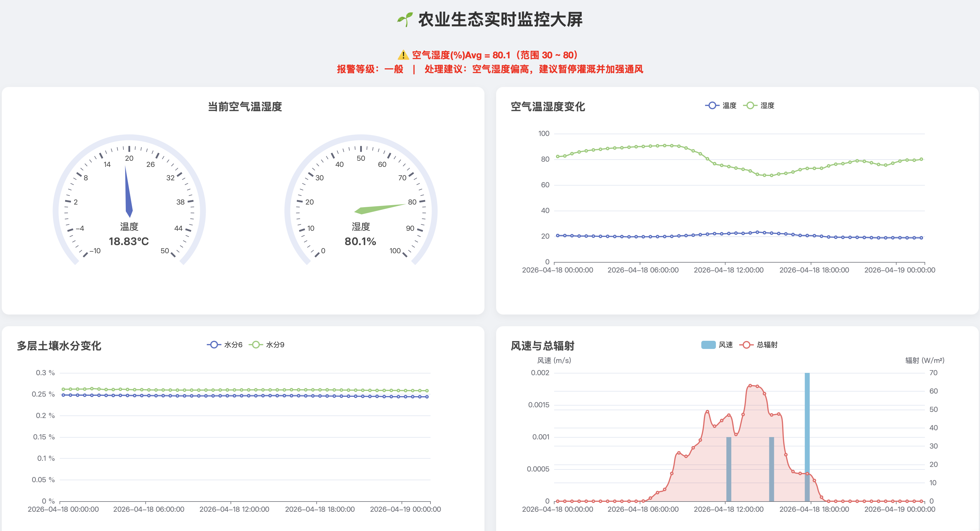Click the 风速 (m/s) axis label

point(554,360)
